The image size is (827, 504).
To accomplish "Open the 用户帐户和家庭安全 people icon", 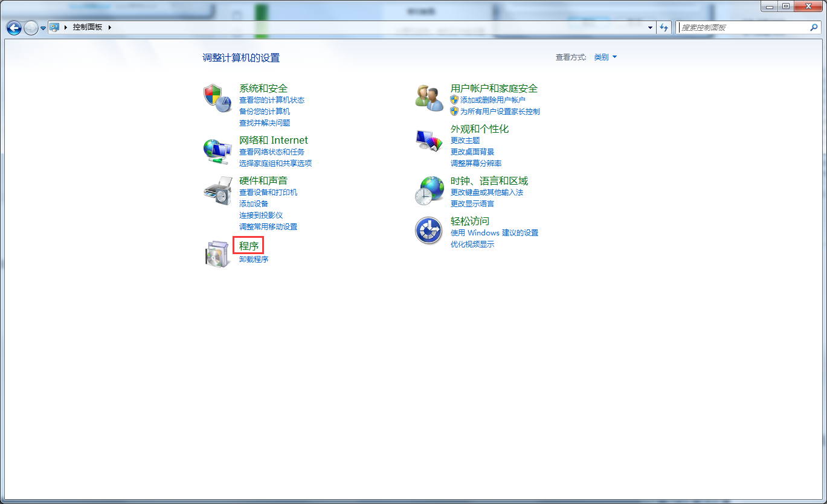I will point(429,98).
